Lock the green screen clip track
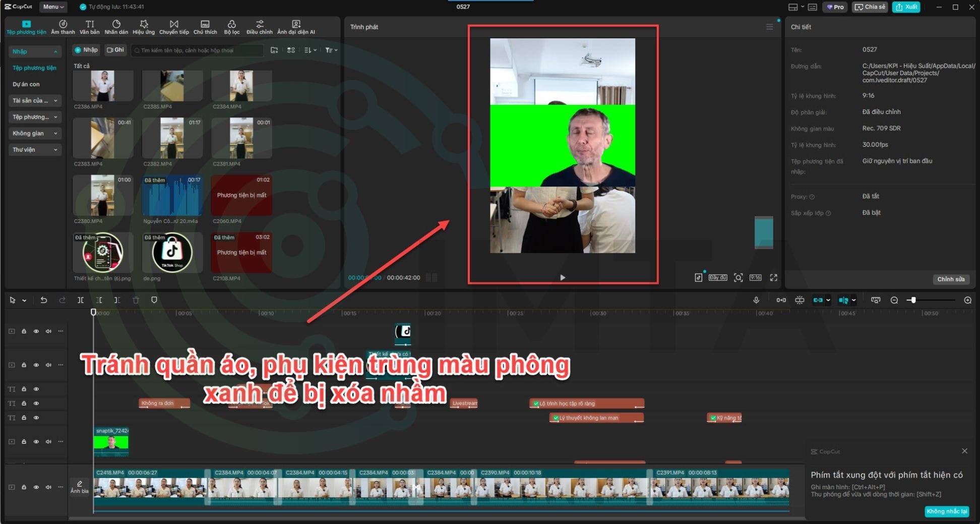The width and height of the screenshot is (980, 524). (24, 442)
